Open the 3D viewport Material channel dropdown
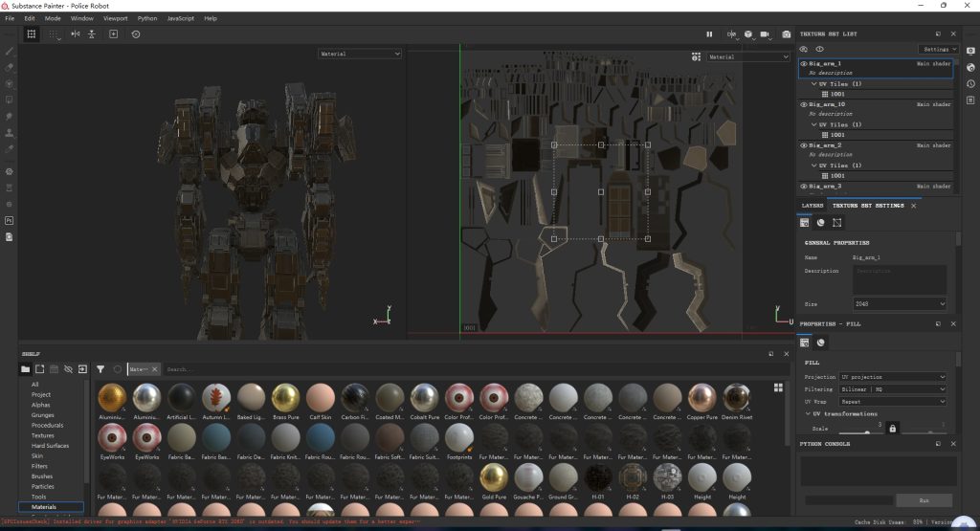The height and width of the screenshot is (531, 980). coord(360,54)
